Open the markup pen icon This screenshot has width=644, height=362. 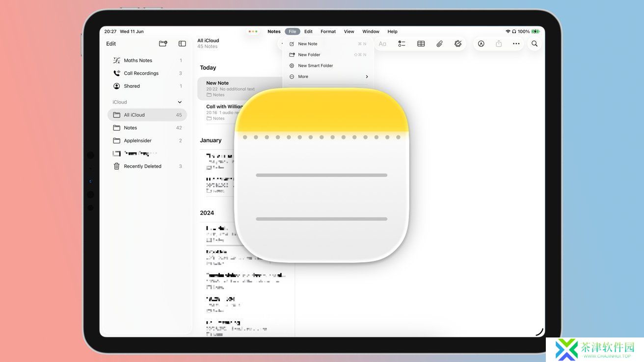click(481, 44)
